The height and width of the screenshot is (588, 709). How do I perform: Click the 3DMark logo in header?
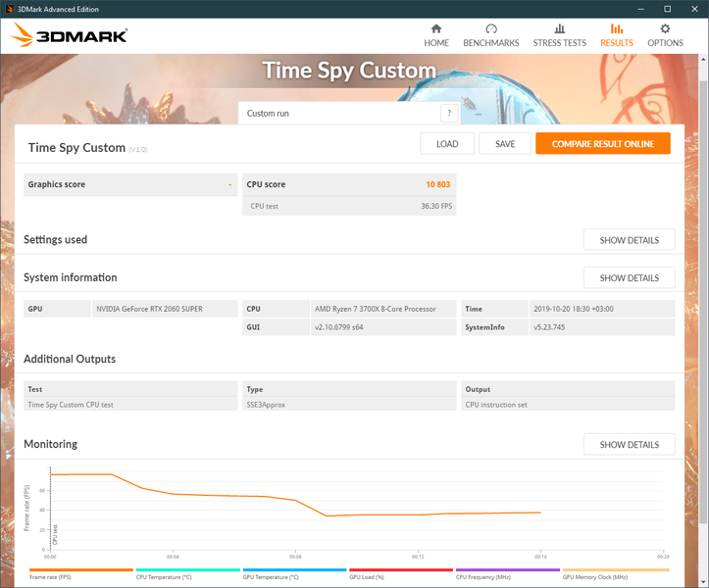pyautogui.click(x=70, y=35)
